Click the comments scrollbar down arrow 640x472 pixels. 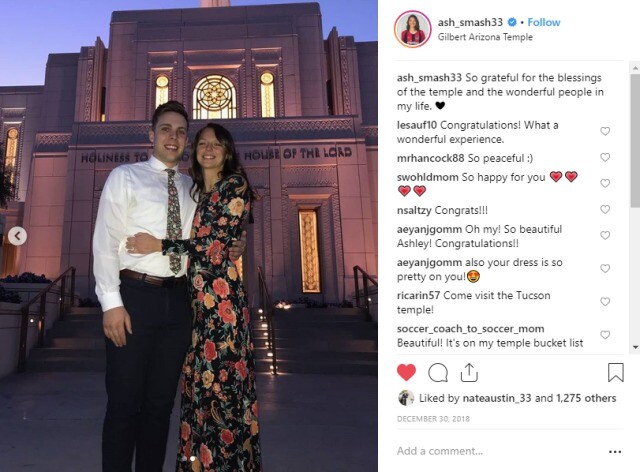click(x=635, y=347)
